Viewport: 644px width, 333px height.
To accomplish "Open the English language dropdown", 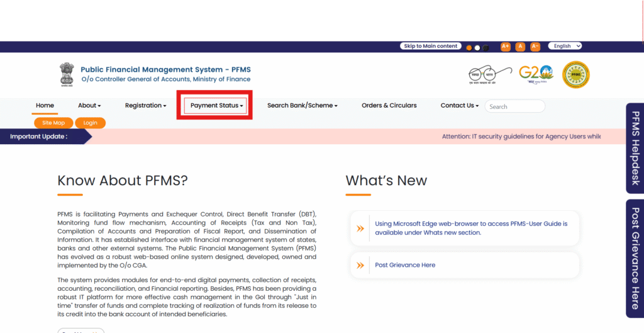I will [x=565, y=46].
